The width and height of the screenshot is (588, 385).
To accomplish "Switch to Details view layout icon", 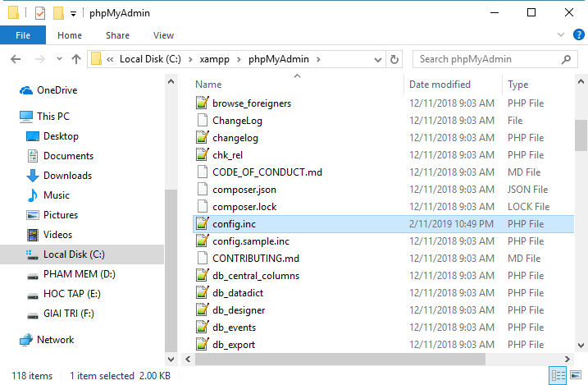I will (x=558, y=375).
